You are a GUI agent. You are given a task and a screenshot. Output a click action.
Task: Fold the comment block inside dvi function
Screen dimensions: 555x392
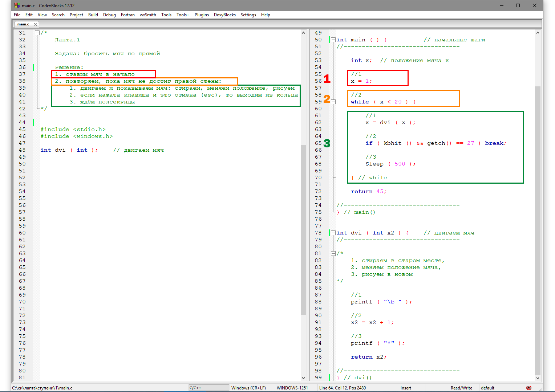click(x=333, y=253)
